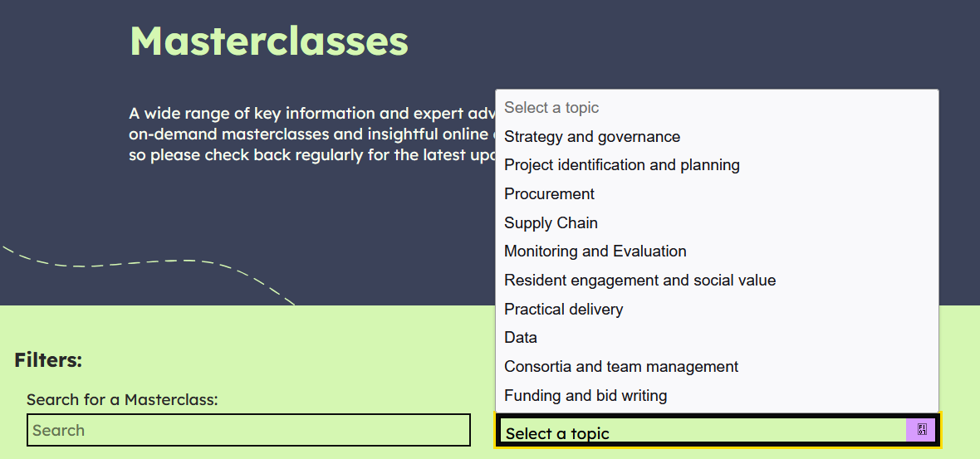Choose the greyed 'Select a topic' placeholder option
Image resolution: width=980 pixels, height=459 pixels.
(551, 108)
